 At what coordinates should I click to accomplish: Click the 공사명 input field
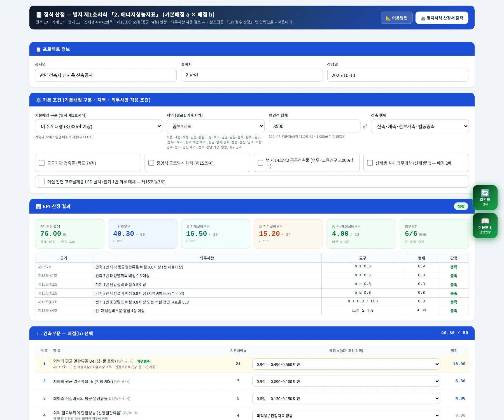pyautogui.click(x=106, y=75)
